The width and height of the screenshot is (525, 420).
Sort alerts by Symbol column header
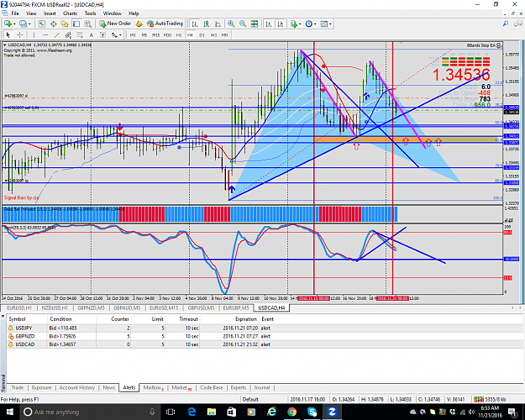point(17,319)
